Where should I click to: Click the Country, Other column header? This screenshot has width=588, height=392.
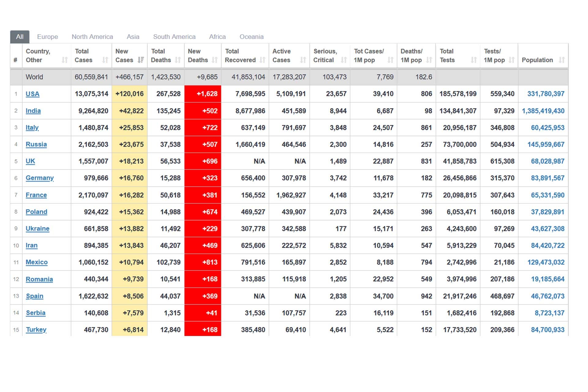(x=47, y=56)
